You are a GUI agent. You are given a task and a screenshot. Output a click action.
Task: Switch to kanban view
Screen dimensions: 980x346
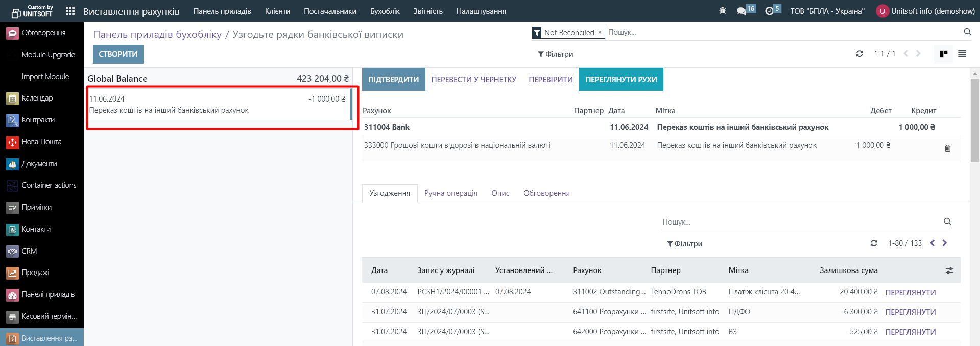pos(943,54)
